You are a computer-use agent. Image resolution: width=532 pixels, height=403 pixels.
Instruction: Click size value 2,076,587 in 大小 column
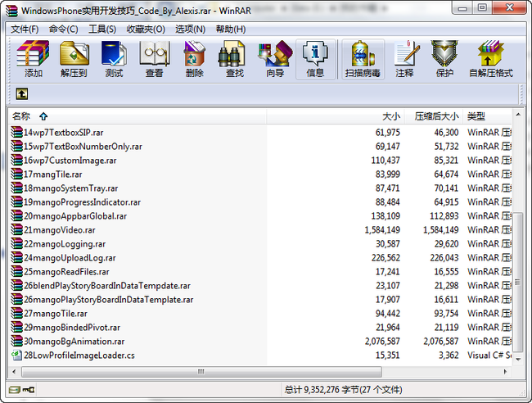tap(382, 342)
